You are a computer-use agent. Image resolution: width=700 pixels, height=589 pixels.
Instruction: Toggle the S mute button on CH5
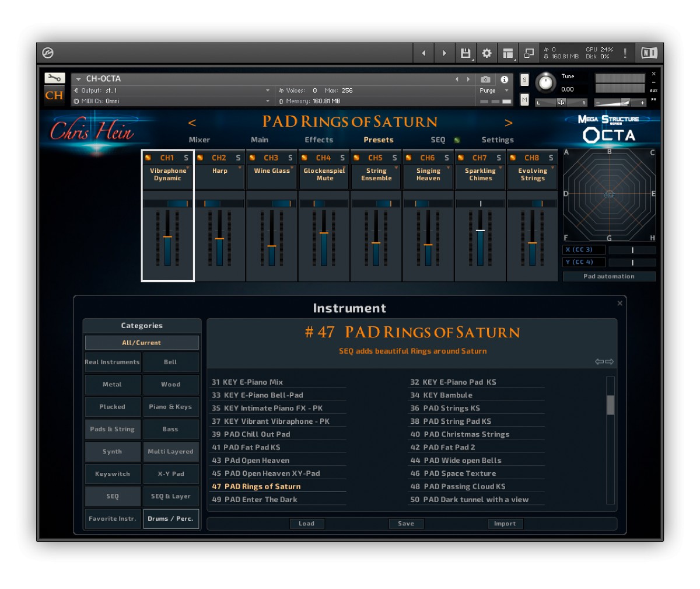394,157
